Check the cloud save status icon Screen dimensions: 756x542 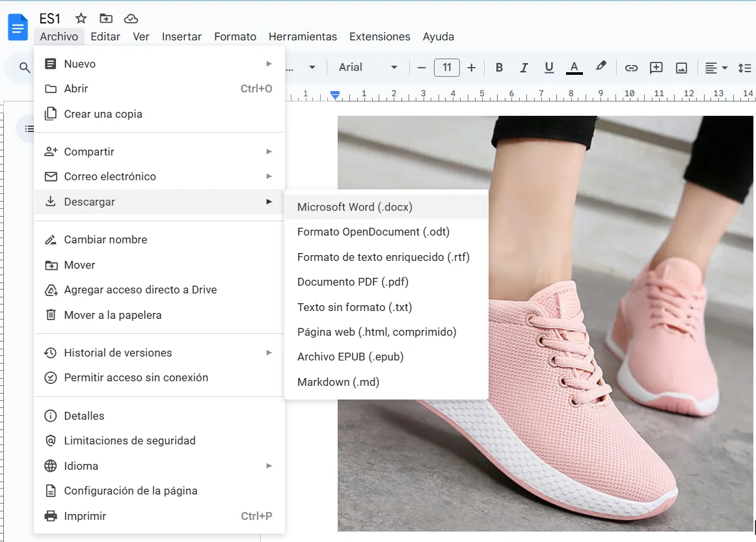coord(131,18)
